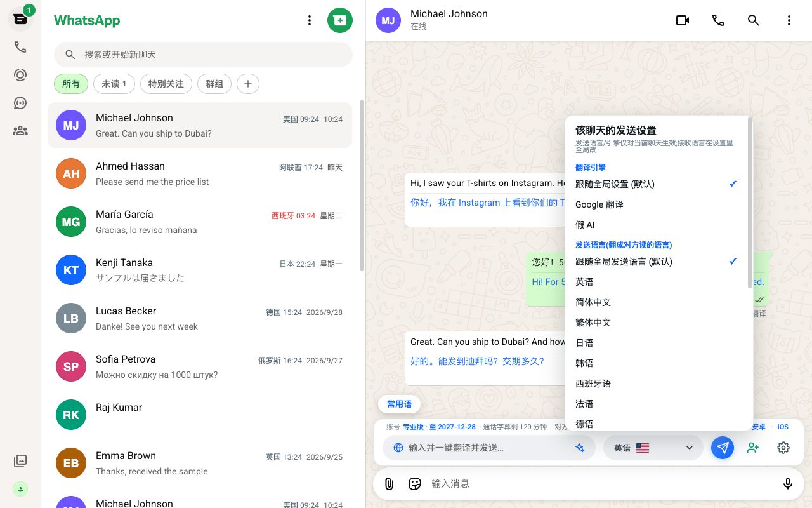Click the iOS link
Screen dimensions: 812x508
click(x=783, y=427)
